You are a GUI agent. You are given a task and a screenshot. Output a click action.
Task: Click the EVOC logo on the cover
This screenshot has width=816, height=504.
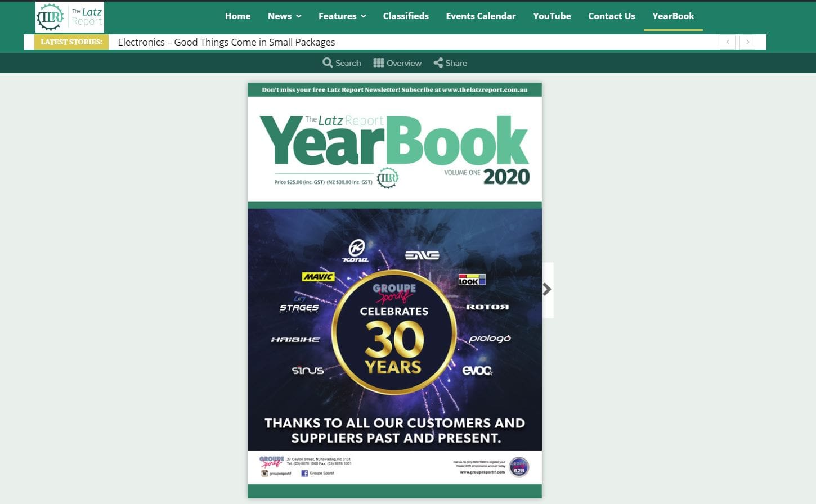point(477,371)
